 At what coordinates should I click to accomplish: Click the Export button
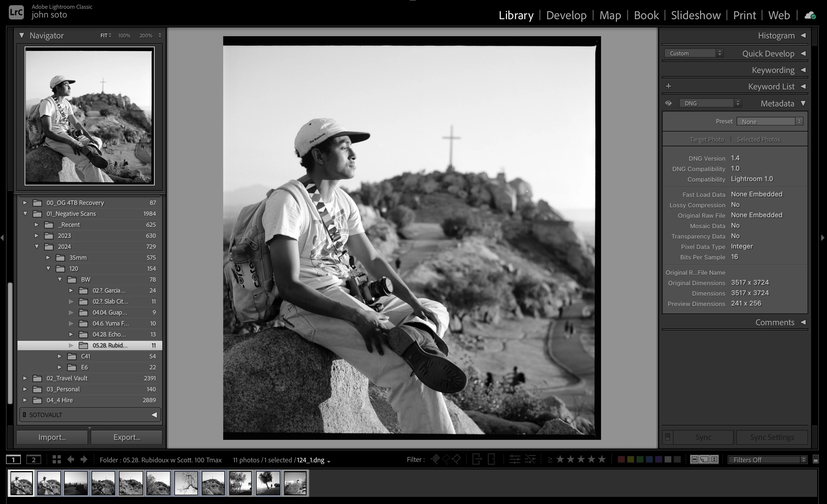[x=126, y=437]
